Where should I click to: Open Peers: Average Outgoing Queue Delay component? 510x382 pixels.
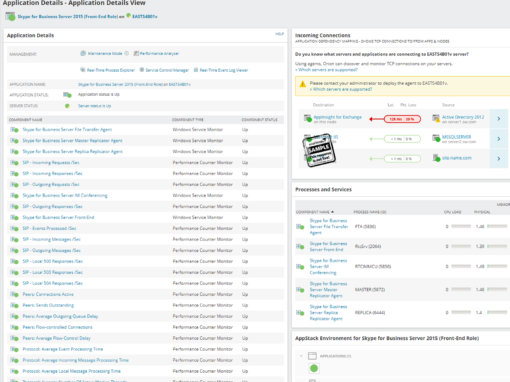(x=60, y=316)
